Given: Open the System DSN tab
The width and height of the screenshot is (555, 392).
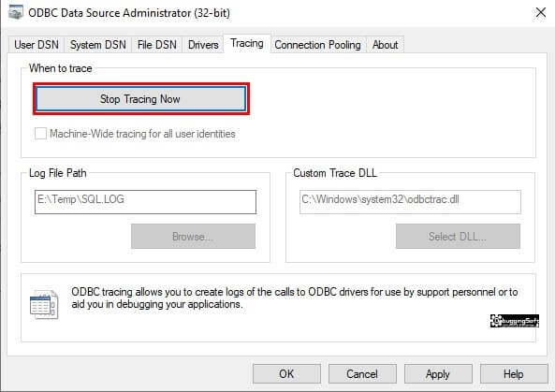Looking at the screenshot, I should pyautogui.click(x=97, y=45).
